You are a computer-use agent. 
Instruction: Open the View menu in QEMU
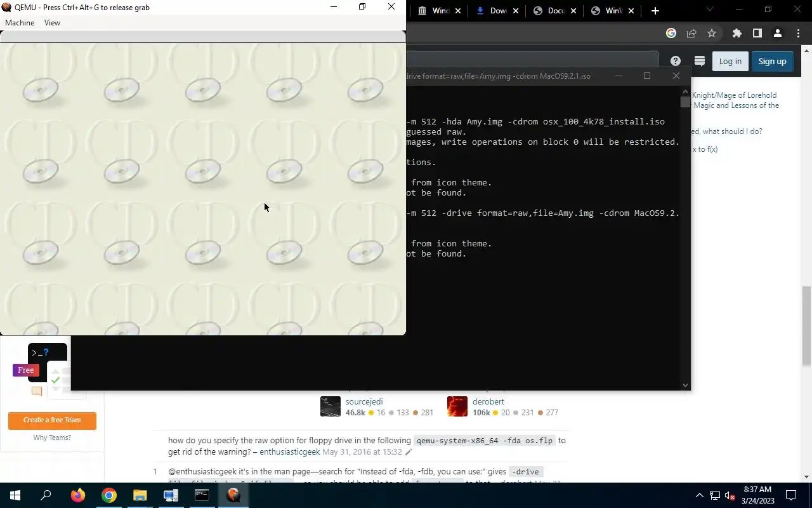(x=52, y=22)
